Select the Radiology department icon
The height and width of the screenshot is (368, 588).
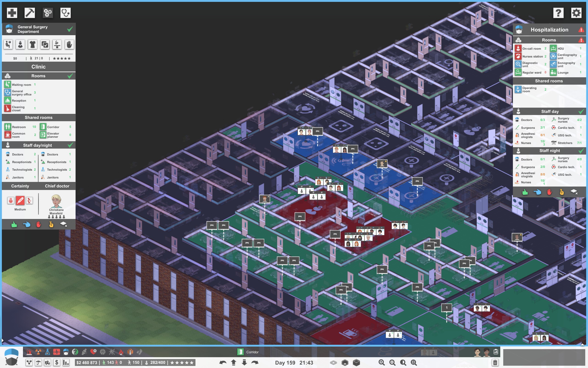(38, 352)
